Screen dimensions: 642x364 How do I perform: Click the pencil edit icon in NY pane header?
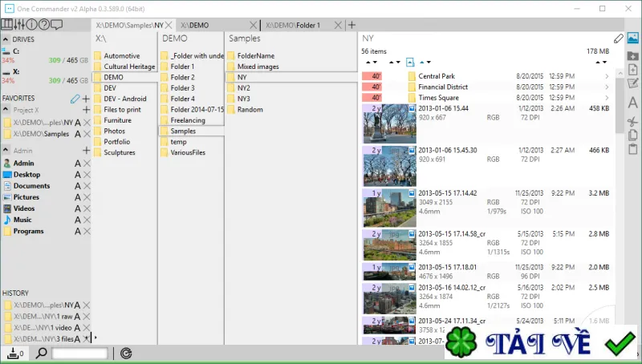(618, 38)
